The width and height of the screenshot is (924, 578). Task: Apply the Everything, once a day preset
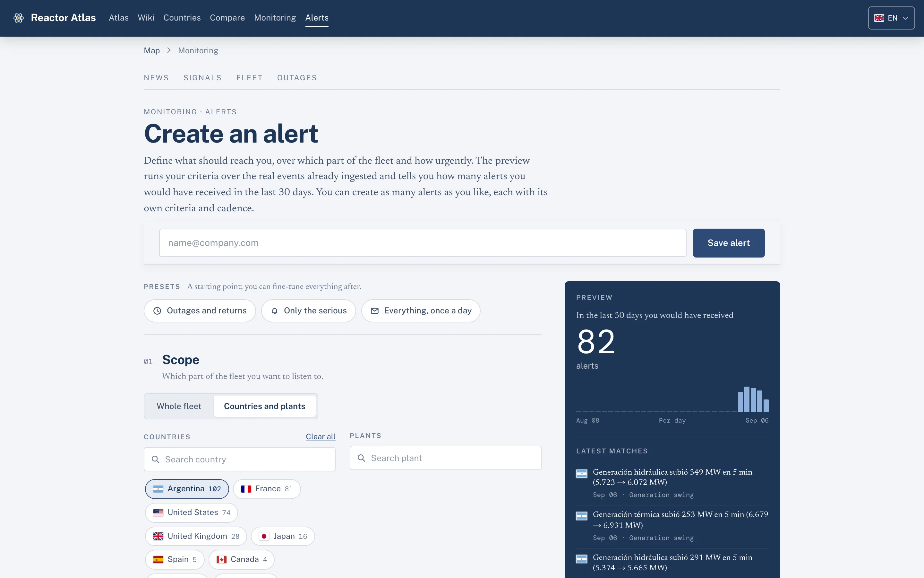tap(421, 311)
